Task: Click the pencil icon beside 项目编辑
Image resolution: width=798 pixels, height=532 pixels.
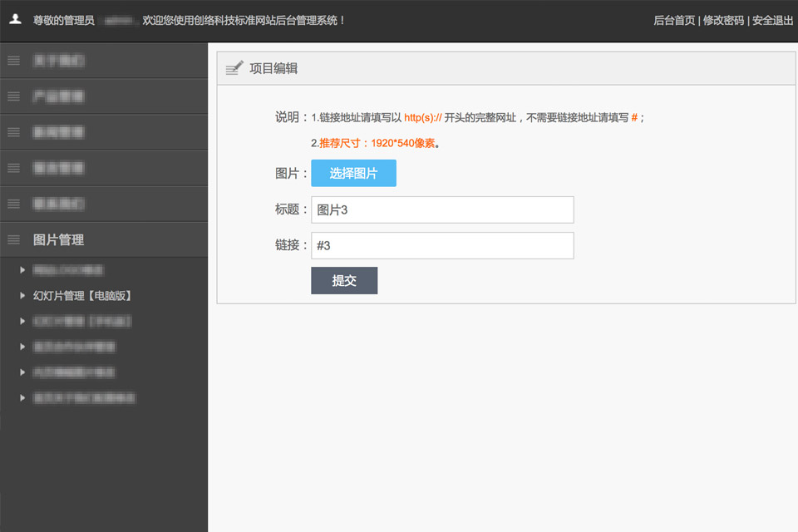Action: [x=234, y=68]
